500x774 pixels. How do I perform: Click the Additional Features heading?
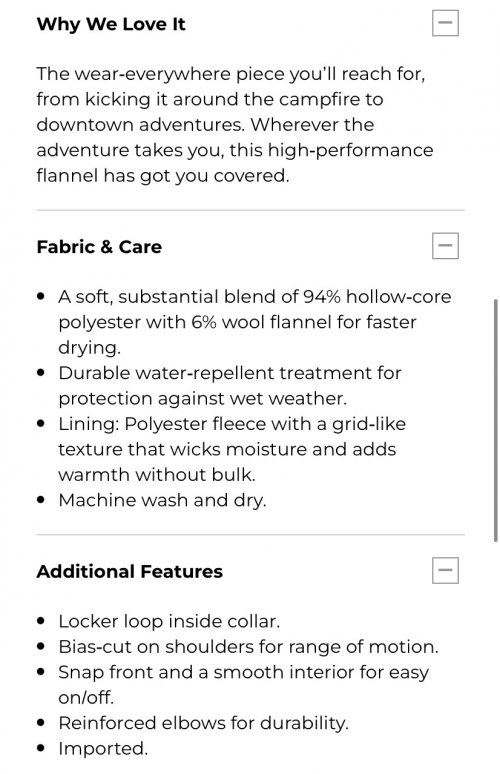click(130, 572)
